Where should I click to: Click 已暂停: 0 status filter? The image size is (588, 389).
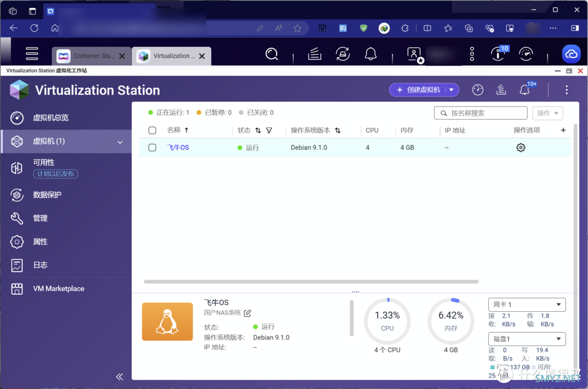pos(214,113)
